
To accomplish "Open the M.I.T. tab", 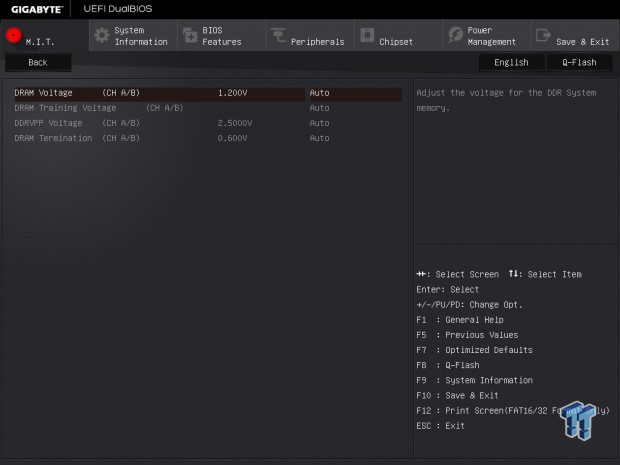I will pos(44,36).
